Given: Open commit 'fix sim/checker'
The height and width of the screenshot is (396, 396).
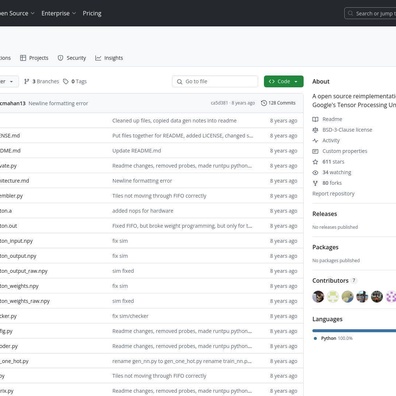Looking at the screenshot, I should click(x=130, y=316).
